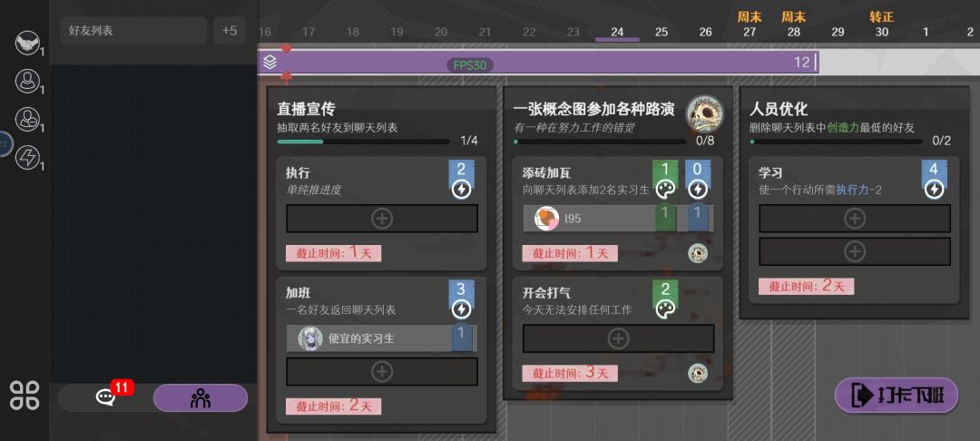Click the handshake icon in left sidebar
This screenshot has width=980, height=441.
pyautogui.click(x=27, y=43)
